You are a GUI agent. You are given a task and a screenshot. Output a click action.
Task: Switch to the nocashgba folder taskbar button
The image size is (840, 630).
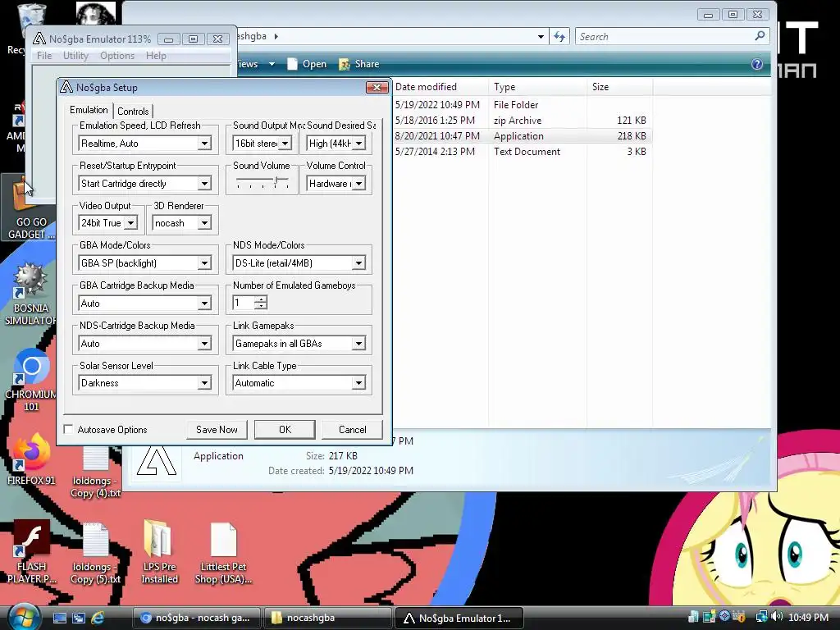pos(326,618)
